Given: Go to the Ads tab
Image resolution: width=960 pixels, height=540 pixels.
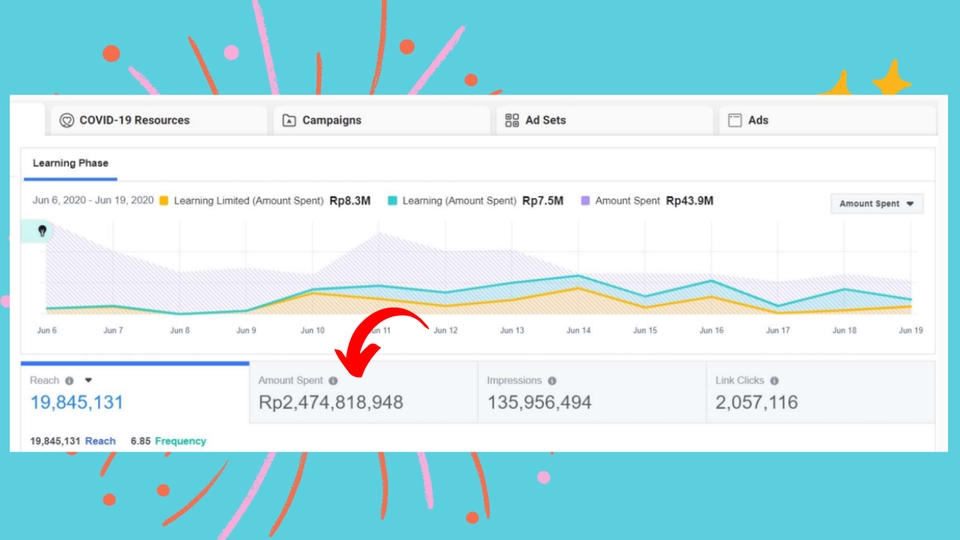Looking at the screenshot, I should [827, 120].
